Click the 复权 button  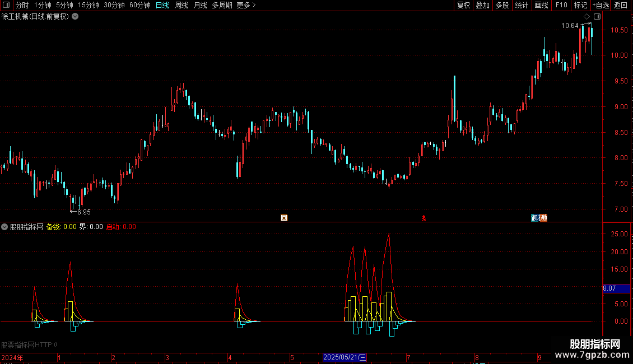463,5
